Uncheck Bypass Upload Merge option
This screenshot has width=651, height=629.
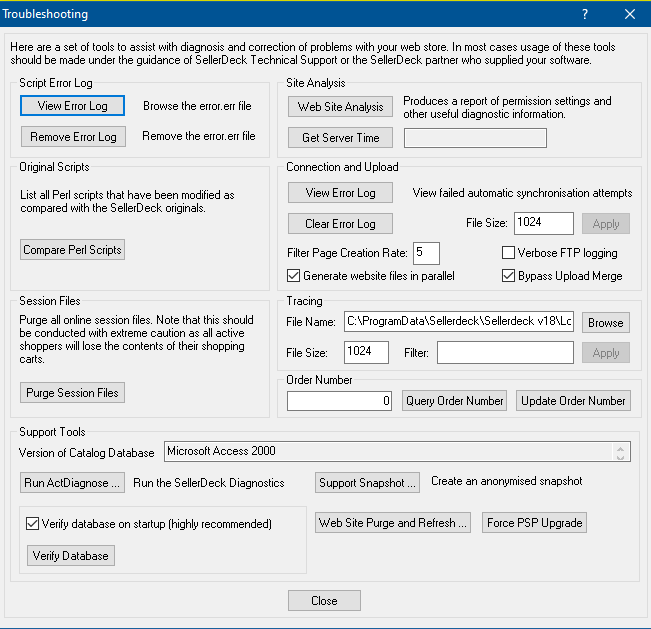pos(509,276)
